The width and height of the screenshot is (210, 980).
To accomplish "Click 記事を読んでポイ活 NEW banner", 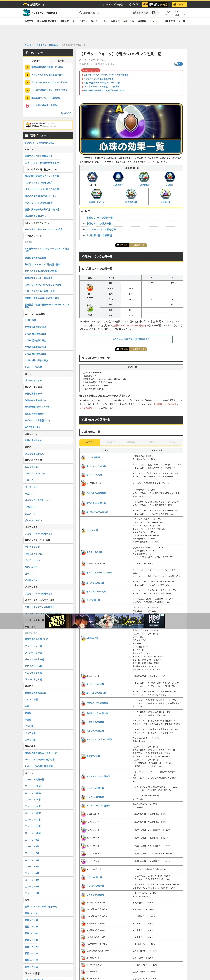I will point(155,4).
